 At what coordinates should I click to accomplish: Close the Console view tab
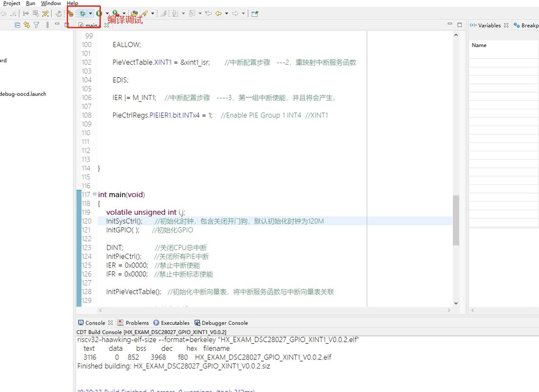110,322
